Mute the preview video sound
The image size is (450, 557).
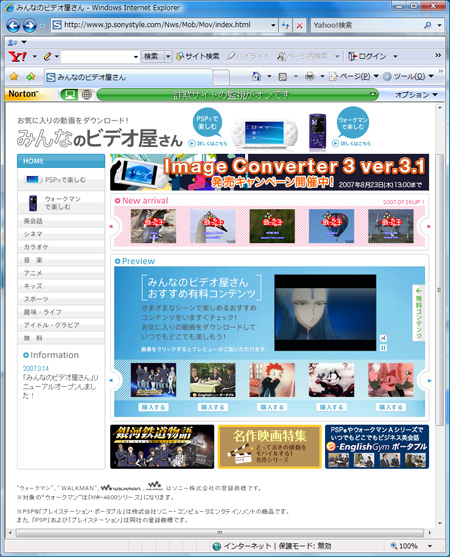(383, 338)
